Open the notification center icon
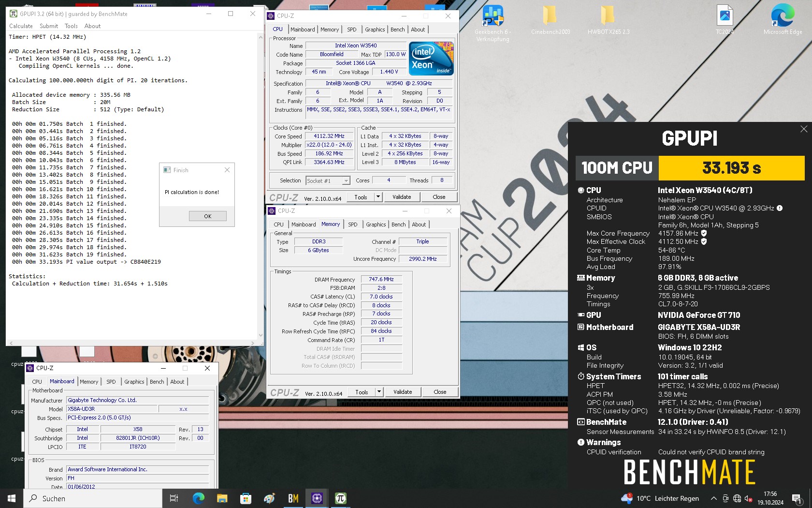This screenshot has height=508, width=812. click(x=797, y=498)
